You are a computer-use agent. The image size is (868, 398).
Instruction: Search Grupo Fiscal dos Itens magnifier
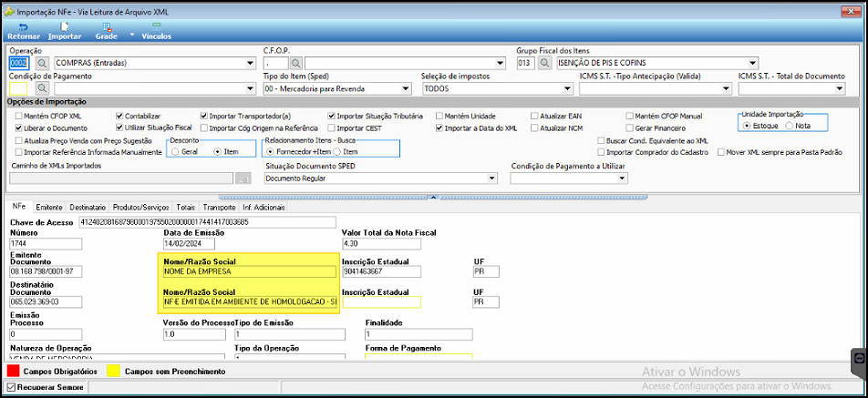coord(544,63)
